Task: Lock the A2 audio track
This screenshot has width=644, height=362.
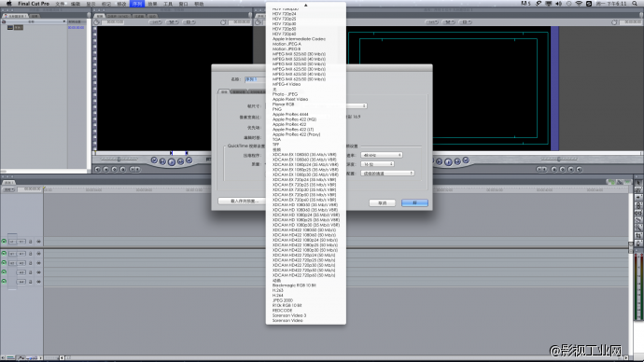Action: click(x=31, y=263)
